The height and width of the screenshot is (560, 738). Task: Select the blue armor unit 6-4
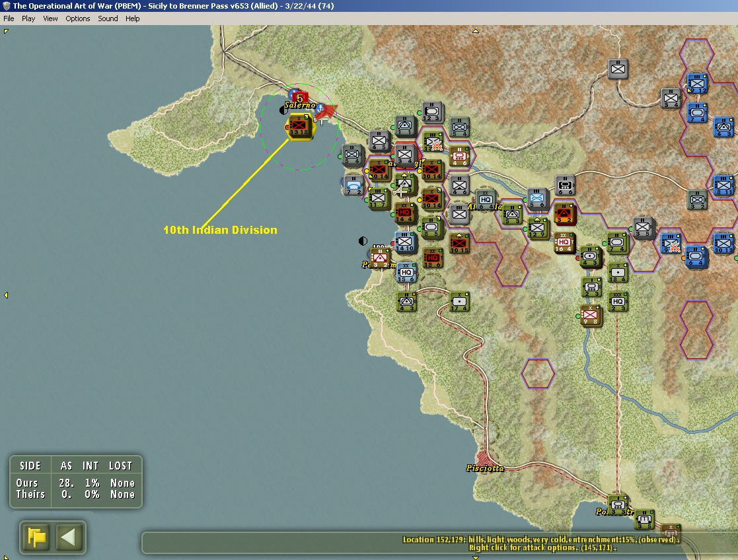[696, 256]
